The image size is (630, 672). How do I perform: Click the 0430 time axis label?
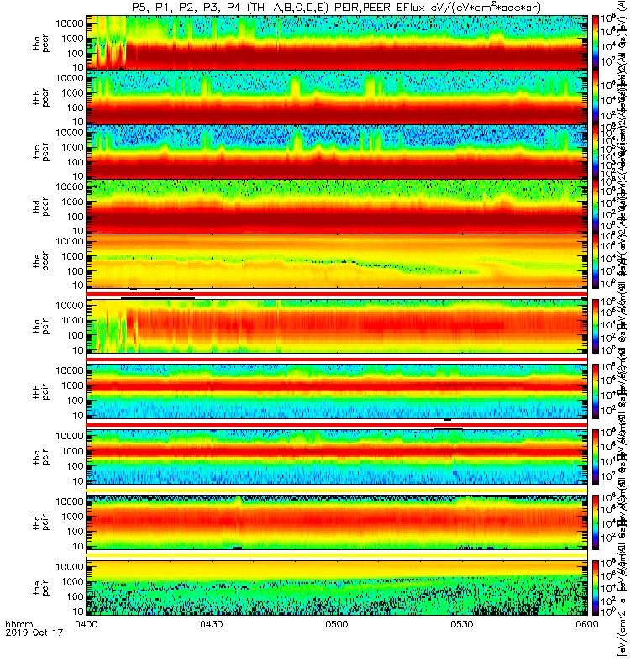[212, 624]
